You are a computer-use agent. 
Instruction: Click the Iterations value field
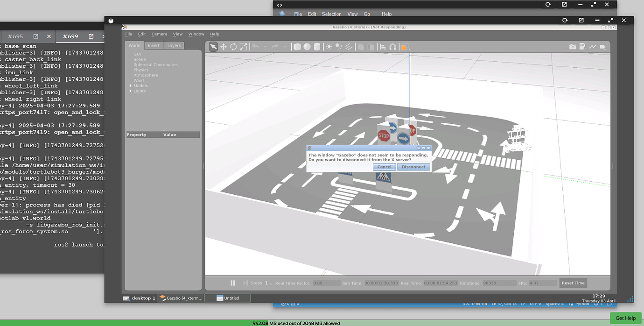click(x=499, y=283)
